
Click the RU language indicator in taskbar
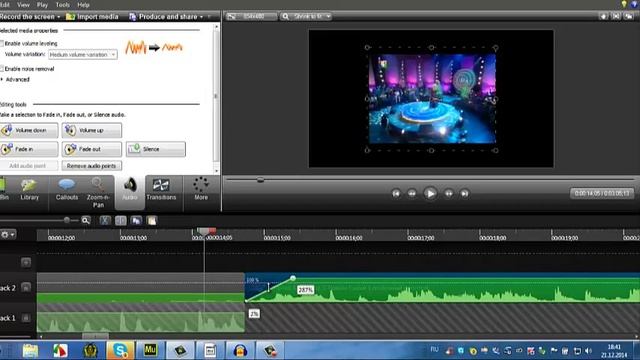tap(434, 349)
